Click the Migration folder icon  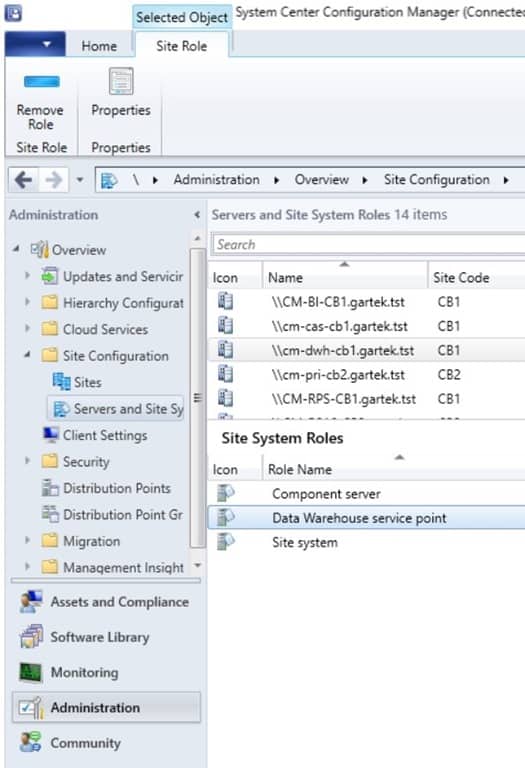50,541
